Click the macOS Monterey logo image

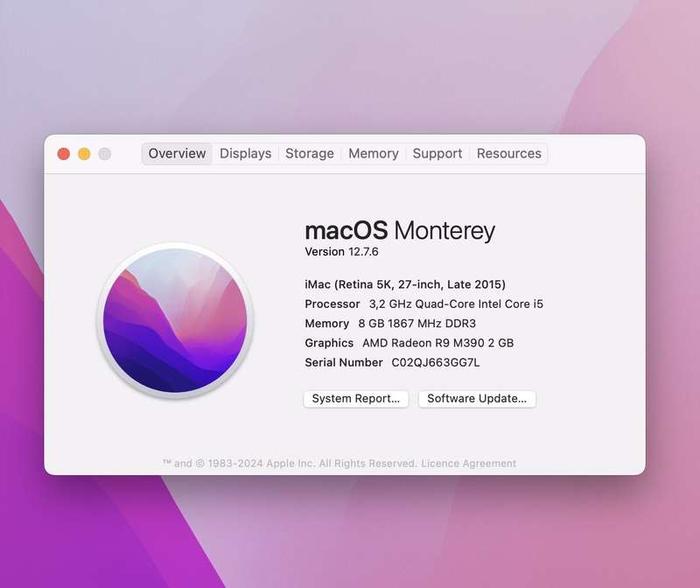175,320
